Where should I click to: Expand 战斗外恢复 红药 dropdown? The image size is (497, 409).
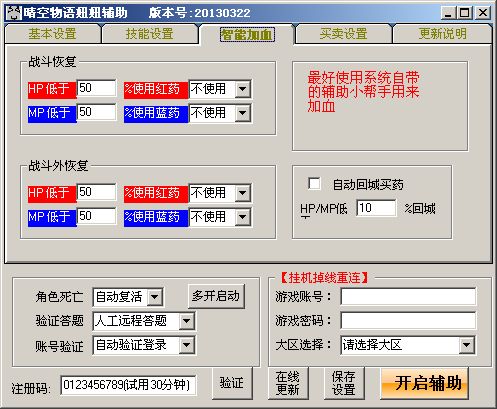click(x=242, y=193)
